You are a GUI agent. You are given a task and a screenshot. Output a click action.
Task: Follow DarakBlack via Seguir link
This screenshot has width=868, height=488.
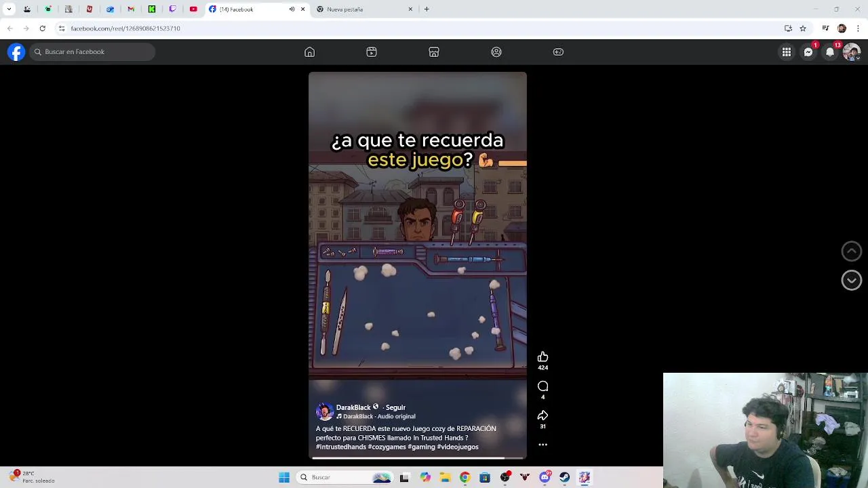coord(395,407)
